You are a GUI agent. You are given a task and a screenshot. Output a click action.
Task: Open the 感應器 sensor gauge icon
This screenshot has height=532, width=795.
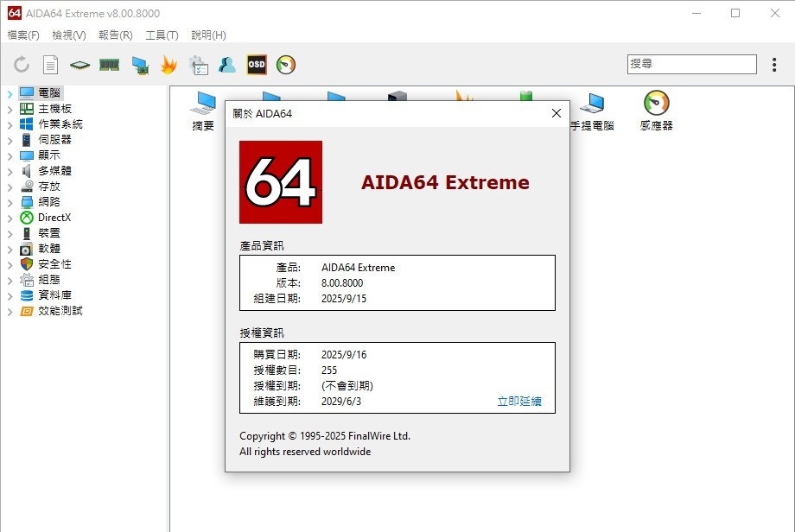657,111
